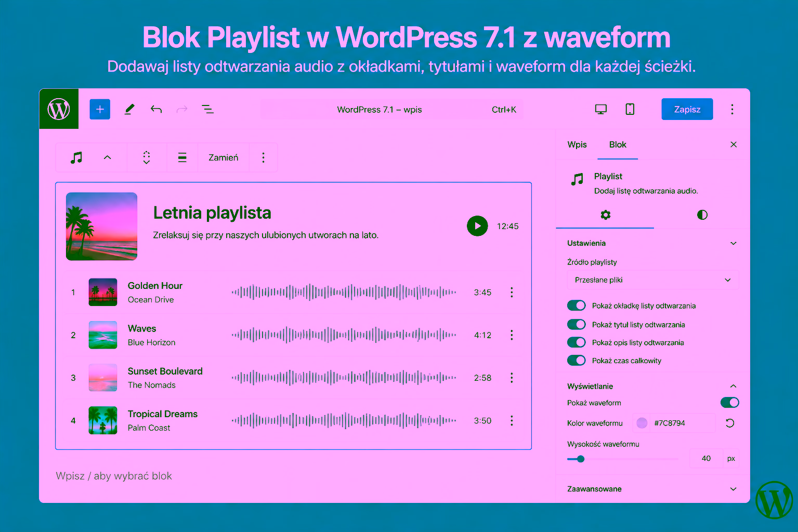Open the document overview list view

(207, 109)
